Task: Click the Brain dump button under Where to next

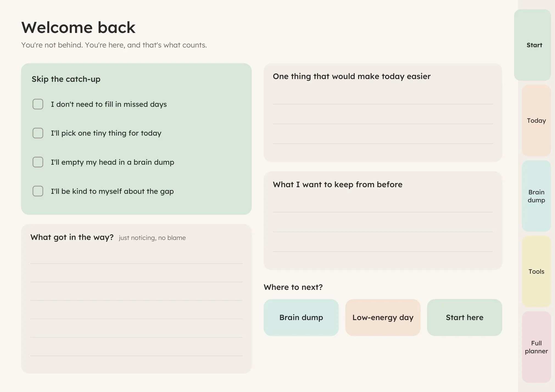Action: (x=301, y=318)
